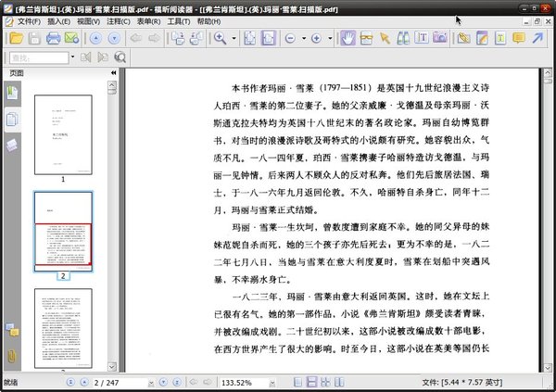Click the zoom out minus button
The height and width of the screenshot is (392, 556).
290,38
